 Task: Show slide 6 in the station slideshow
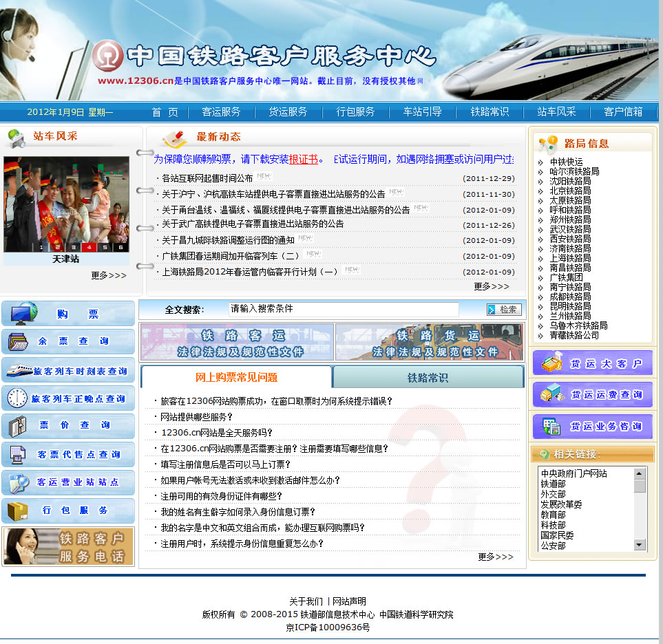121,247
